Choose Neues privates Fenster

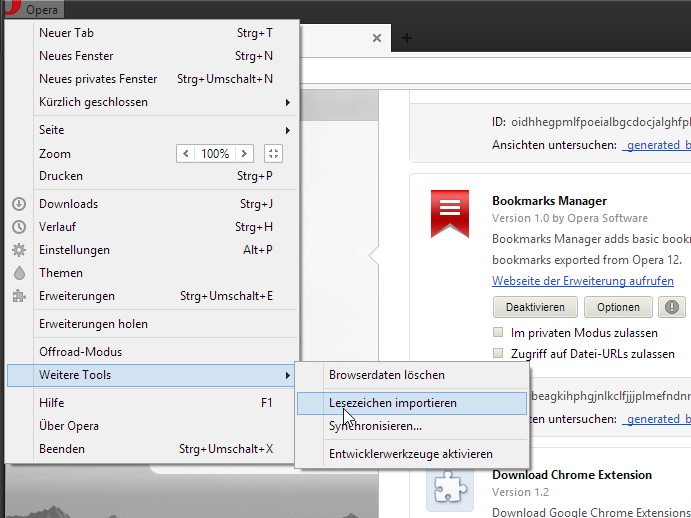click(x=152, y=79)
